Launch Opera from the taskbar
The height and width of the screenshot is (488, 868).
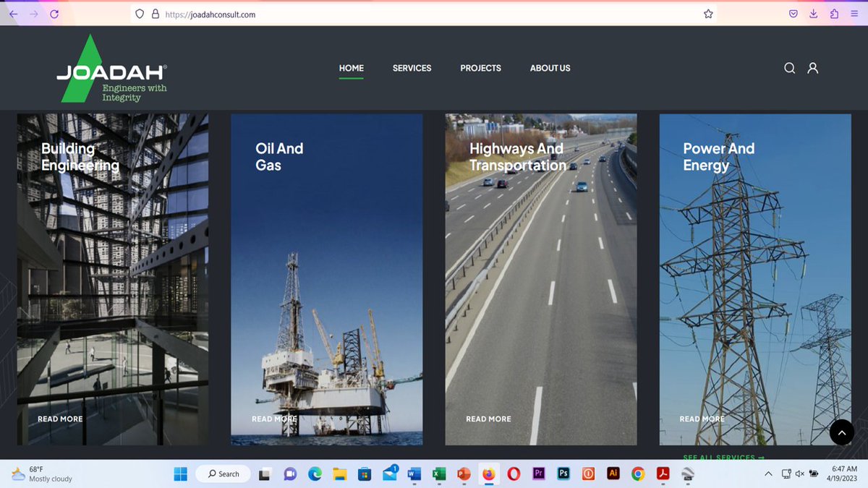[514, 474]
